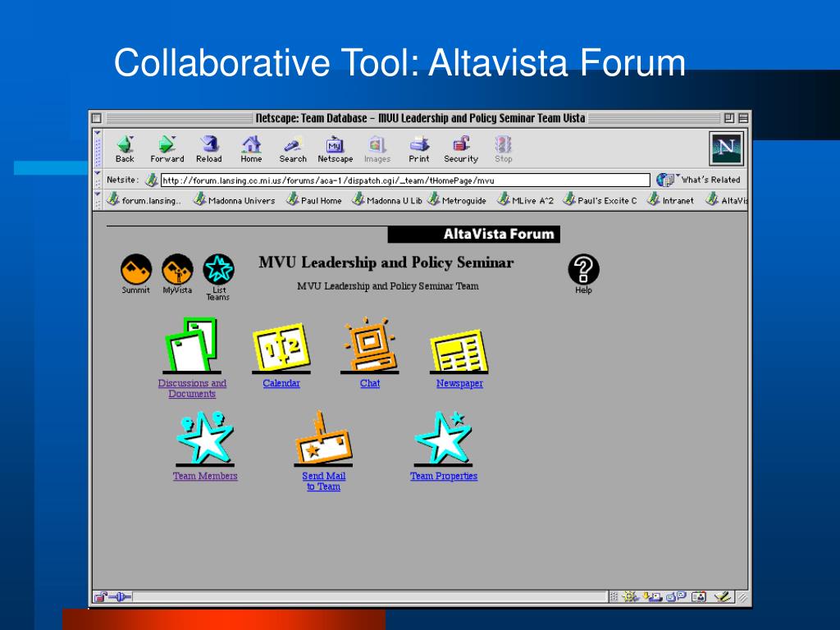Screen dimensions: 840x630
Task: Open Address Book from the component bar
Action: click(x=699, y=597)
